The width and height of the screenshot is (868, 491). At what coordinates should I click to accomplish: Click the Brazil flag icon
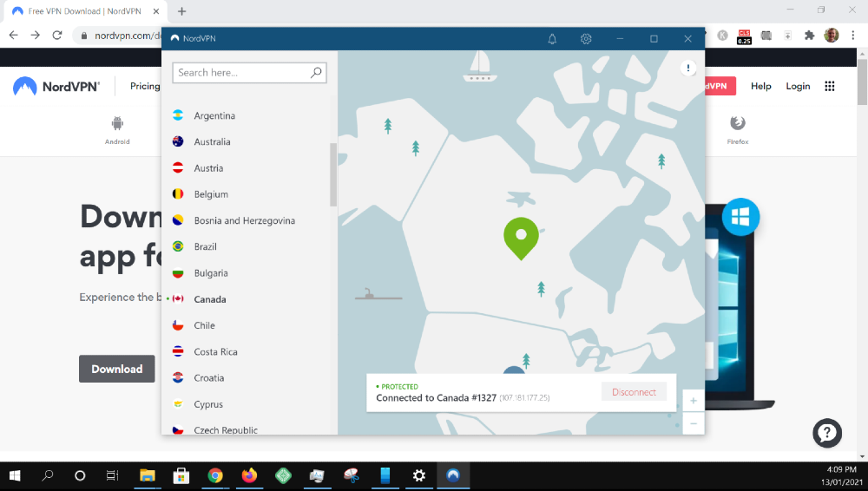point(178,246)
